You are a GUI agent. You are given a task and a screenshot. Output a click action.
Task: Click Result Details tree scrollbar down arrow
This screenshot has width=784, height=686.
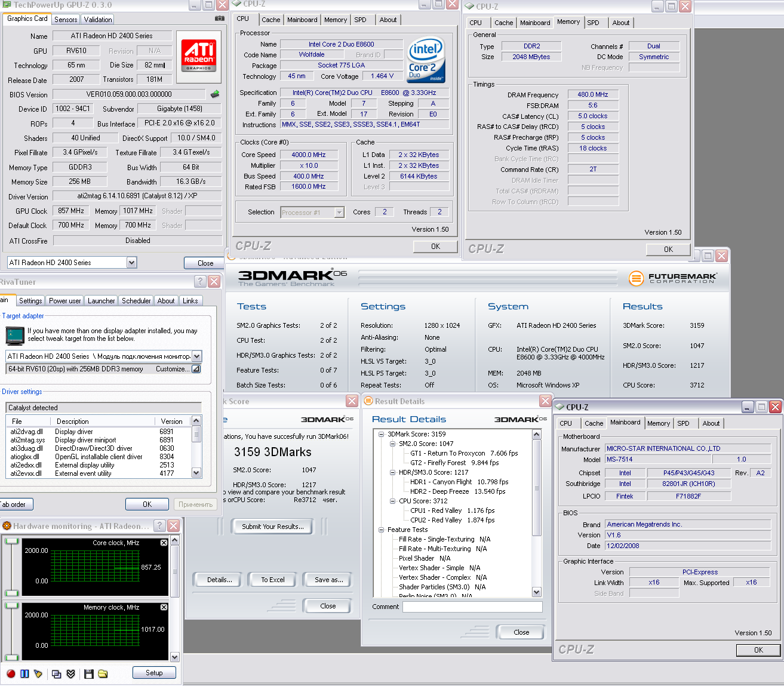pos(536,592)
